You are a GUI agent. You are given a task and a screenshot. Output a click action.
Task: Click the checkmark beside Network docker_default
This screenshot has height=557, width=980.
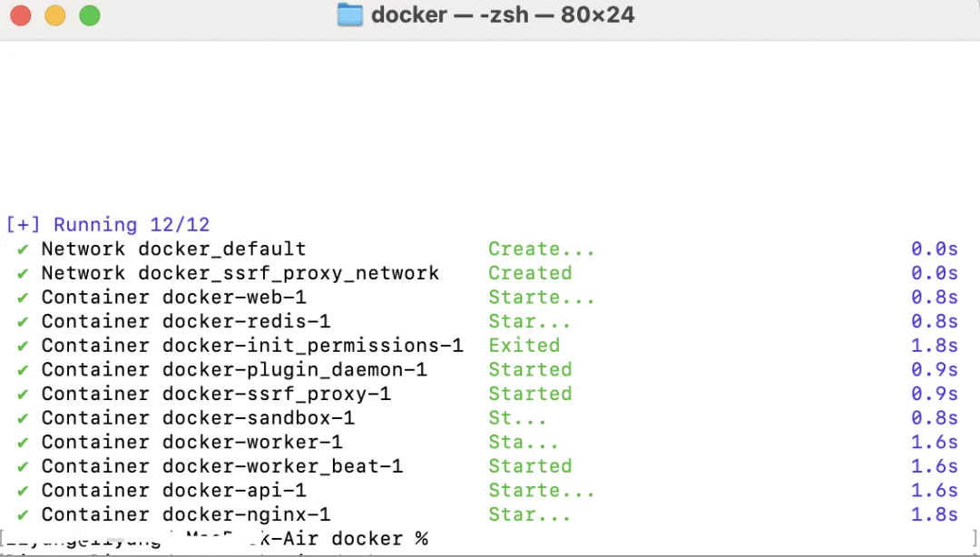point(23,249)
